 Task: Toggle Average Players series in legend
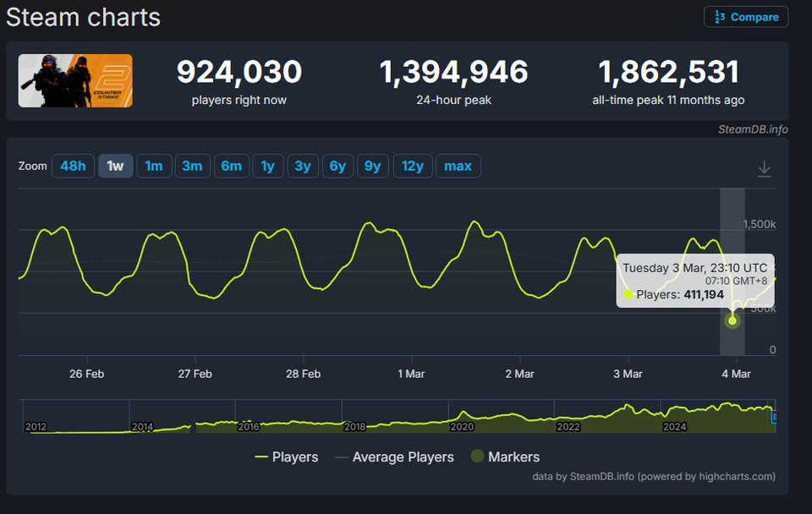(394, 457)
